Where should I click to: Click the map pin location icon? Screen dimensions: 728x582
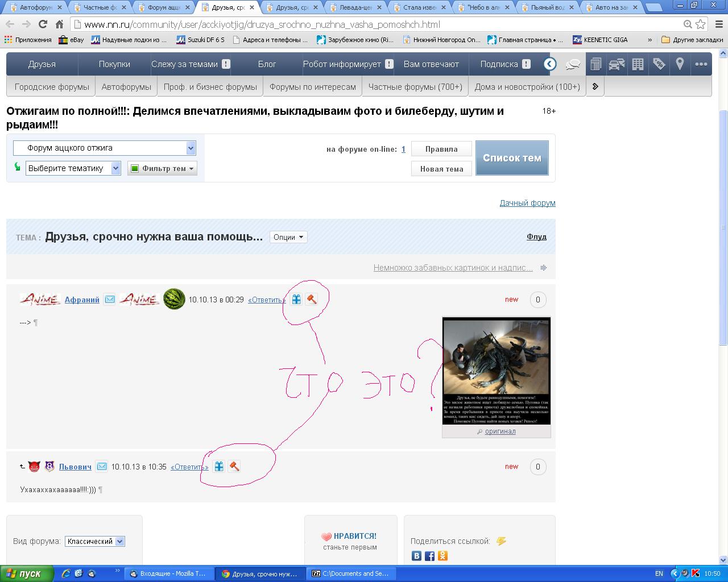(x=680, y=64)
